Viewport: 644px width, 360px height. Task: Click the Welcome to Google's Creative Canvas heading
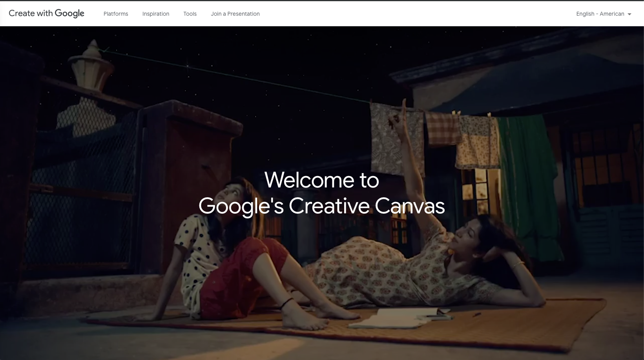[322, 193]
